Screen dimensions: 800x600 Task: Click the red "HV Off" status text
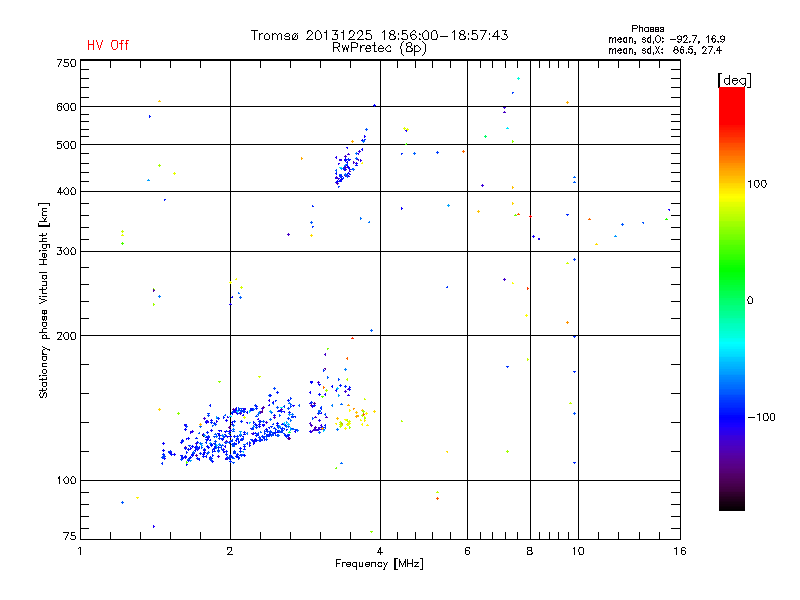(108, 45)
